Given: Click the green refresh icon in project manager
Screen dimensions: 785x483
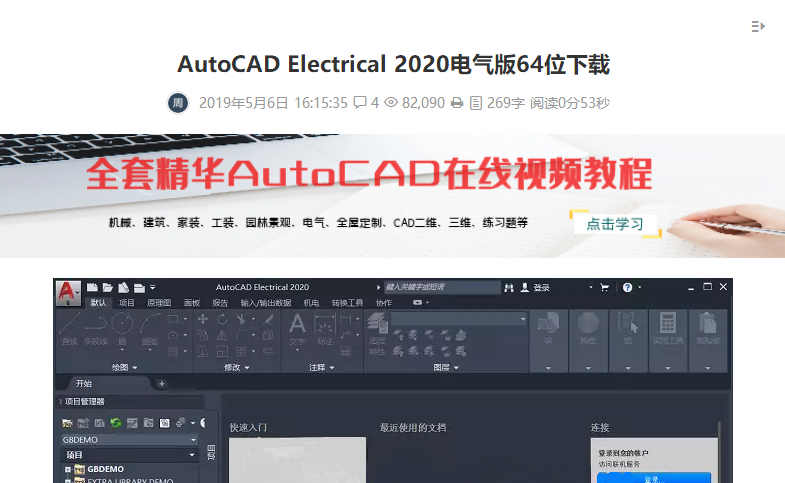Looking at the screenshot, I should tap(116, 423).
